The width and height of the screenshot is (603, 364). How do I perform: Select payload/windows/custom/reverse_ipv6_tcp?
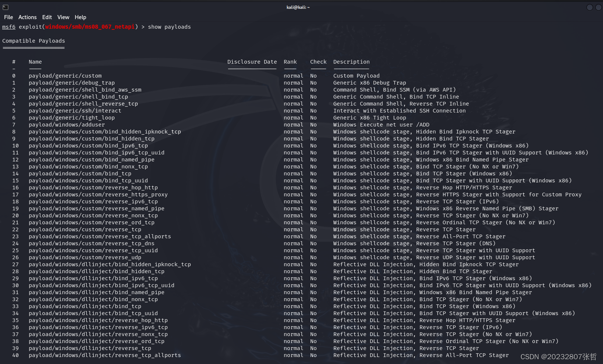coord(93,201)
